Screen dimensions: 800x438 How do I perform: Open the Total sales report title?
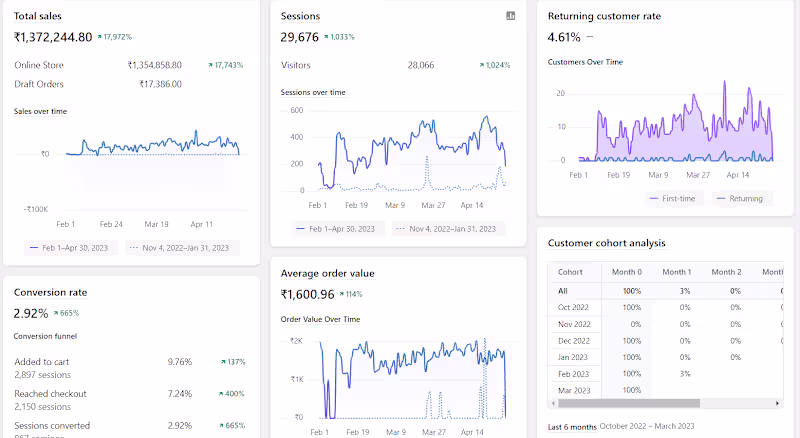[x=40, y=16]
